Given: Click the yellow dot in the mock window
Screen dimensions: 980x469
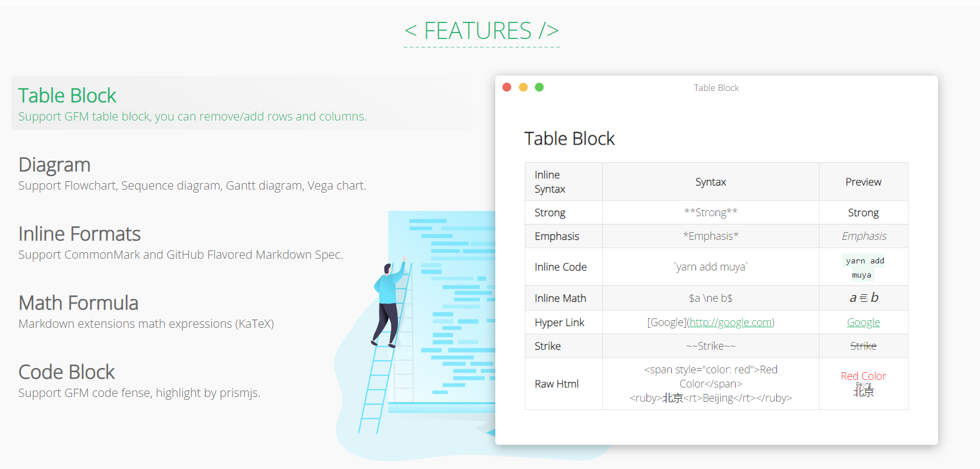Looking at the screenshot, I should point(523,87).
